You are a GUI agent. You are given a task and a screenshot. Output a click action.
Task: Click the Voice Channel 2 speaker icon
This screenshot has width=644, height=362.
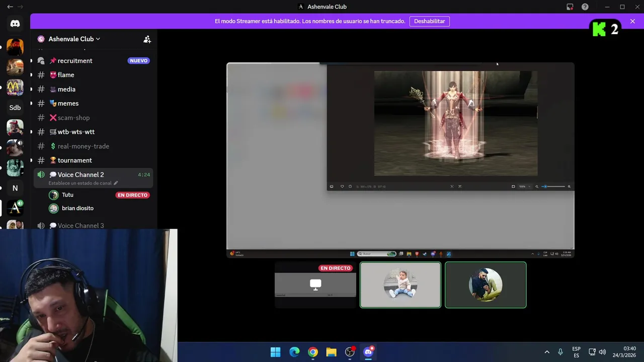click(x=41, y=174)
